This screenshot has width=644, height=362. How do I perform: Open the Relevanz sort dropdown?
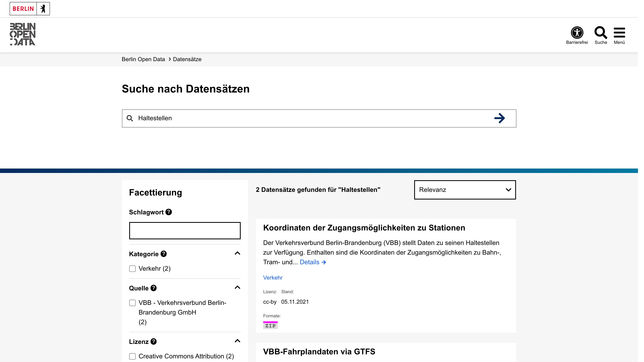click(465, 190)
